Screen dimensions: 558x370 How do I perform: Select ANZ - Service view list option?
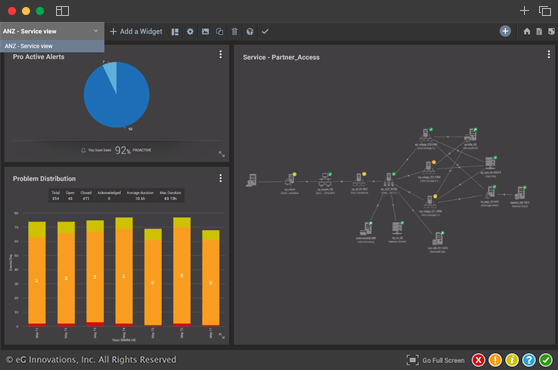pyautogui.click(x=52, y=46)
